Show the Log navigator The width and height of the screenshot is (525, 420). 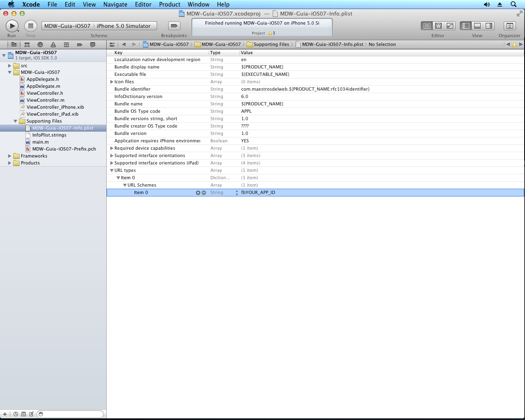93,44
